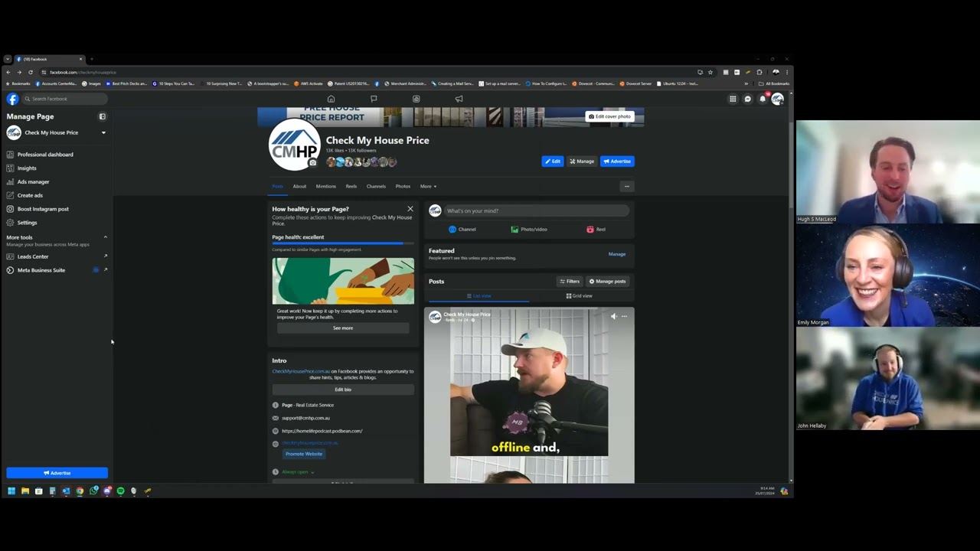Open the Chrome extensions puzzle icon
The width and height of the screenshot is (980, 551).
click(x=759, y=72)
